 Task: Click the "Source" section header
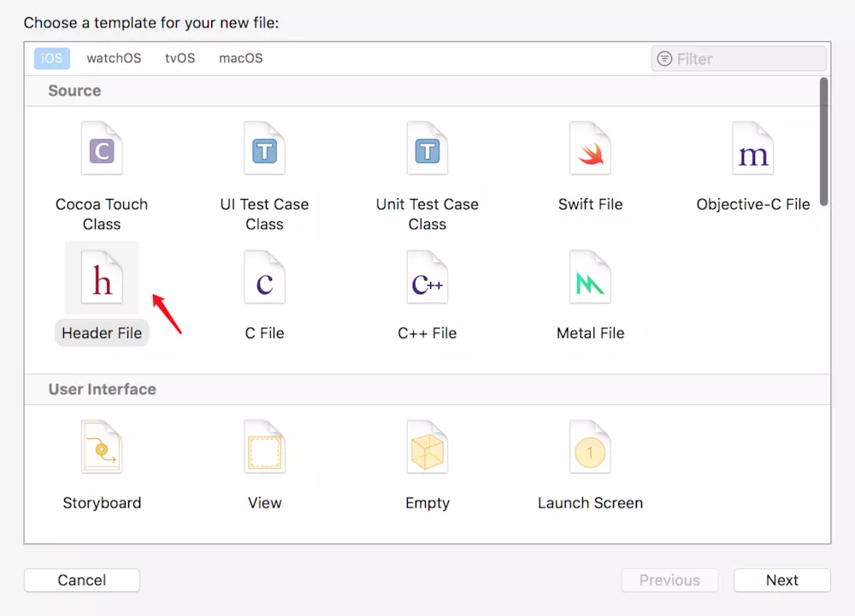[74, 91]
